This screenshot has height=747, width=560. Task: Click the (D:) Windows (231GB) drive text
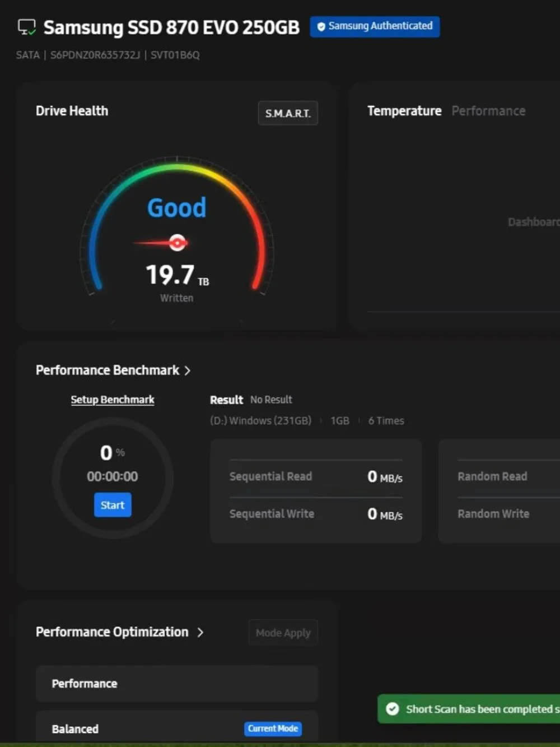260,421
